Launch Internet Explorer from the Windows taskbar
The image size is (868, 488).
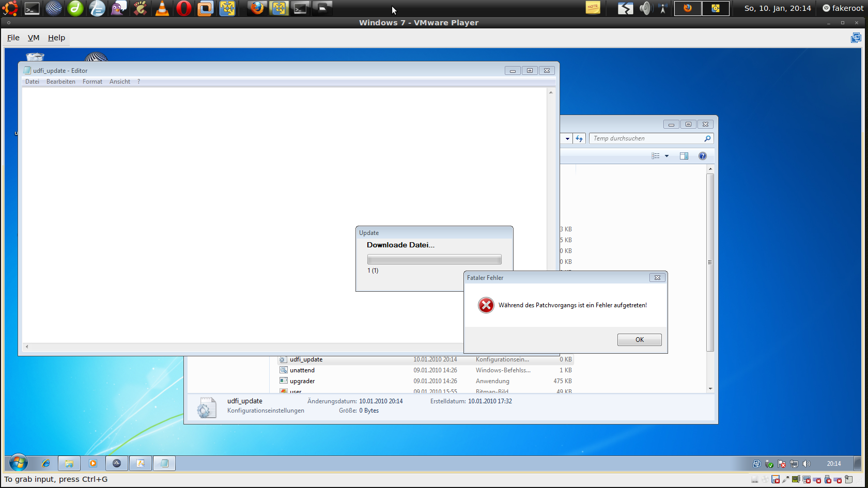pos(46,463)
